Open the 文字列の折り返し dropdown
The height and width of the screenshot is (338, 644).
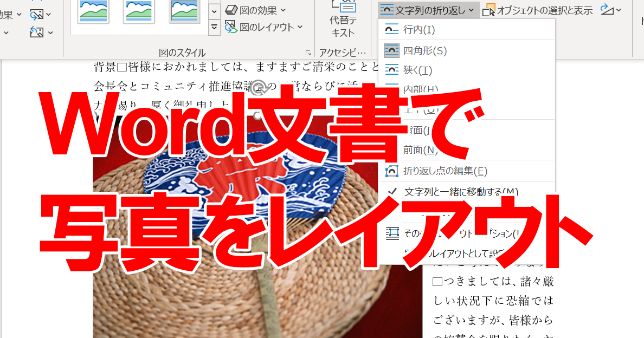pos(428,10)
